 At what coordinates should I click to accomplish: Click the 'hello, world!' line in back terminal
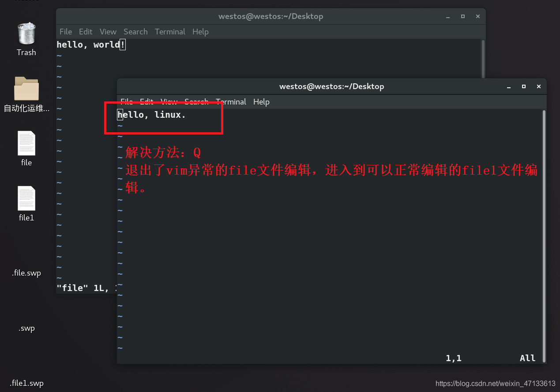coord(91,45)
